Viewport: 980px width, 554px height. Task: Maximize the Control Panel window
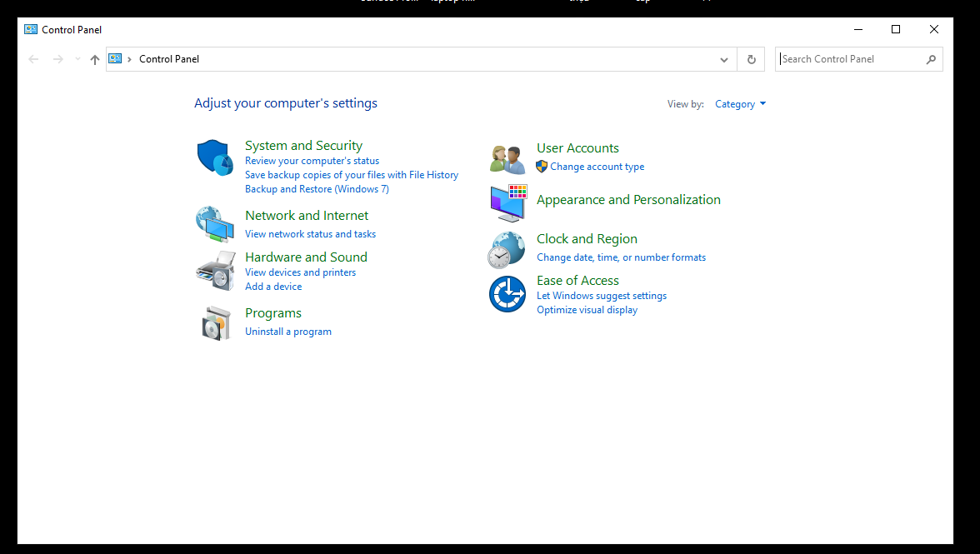(x=896, y=29)
